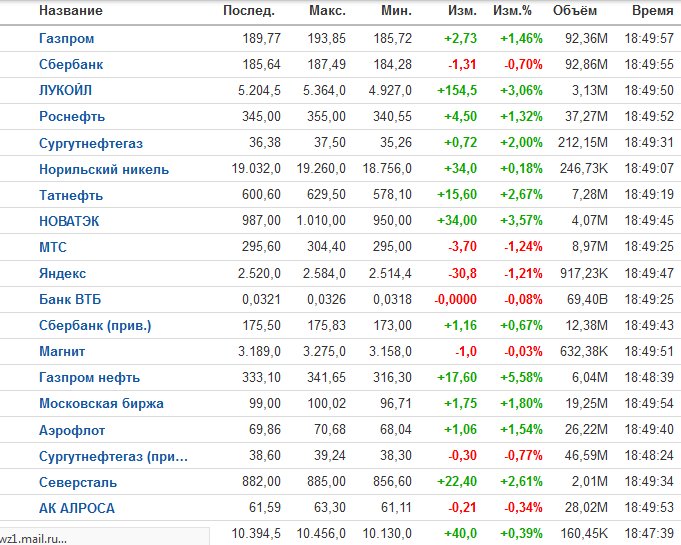The image size is (681, 545).
Task: Select МТС change value -3,70
Action: pos(462,247)
